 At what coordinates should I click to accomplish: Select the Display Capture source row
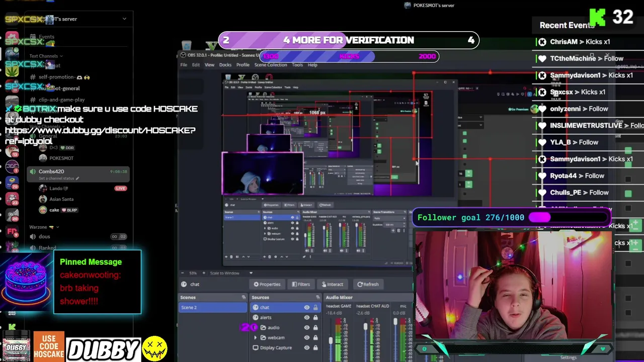pyautogui.click(x=285, y=347)
